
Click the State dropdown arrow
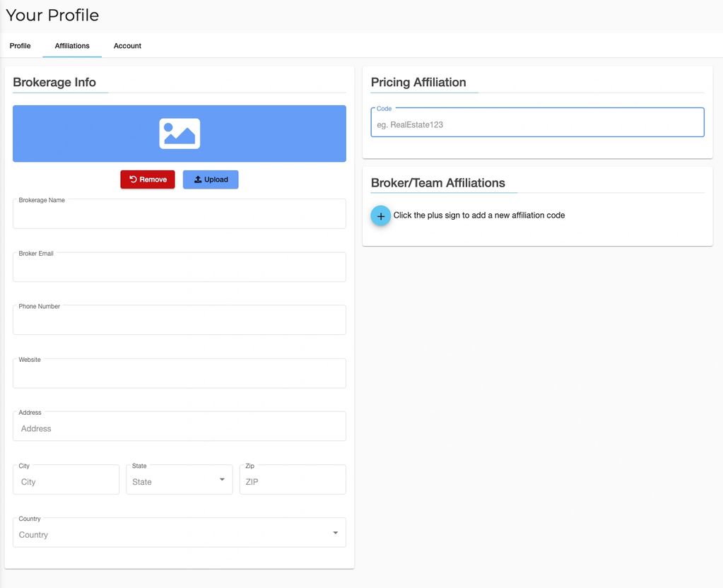(x=222, y=480)
